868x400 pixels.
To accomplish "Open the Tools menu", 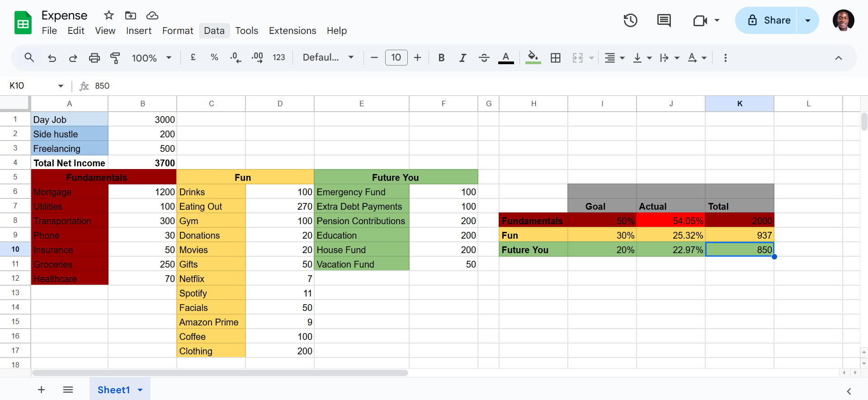I will [x=246, y=31].
